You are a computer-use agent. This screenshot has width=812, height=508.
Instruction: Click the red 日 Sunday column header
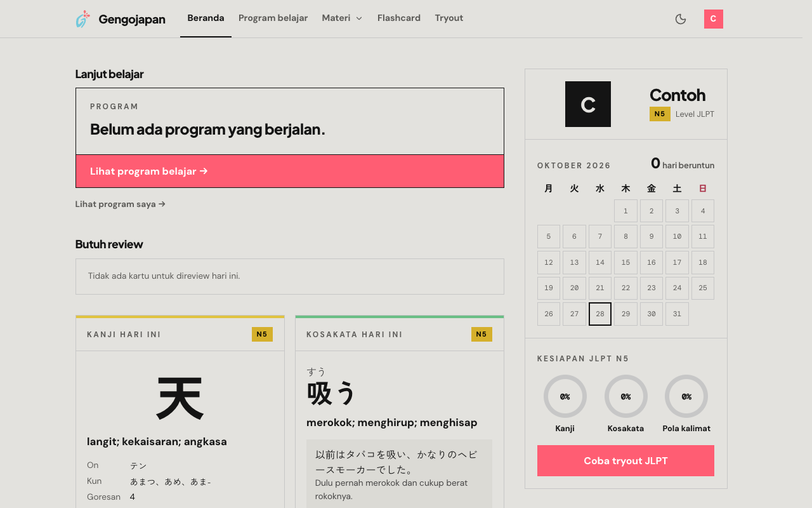[x=703, y=189]
